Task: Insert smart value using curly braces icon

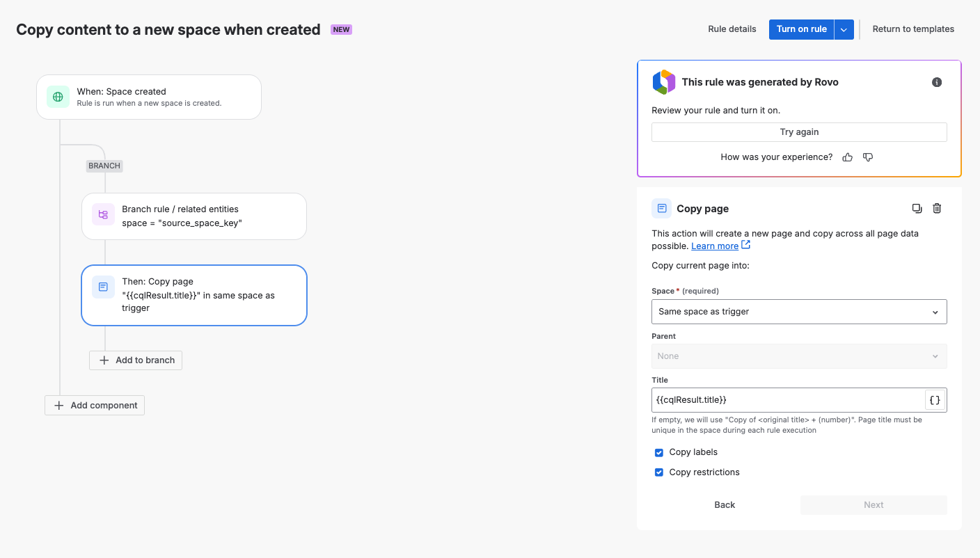Action: coord(935,400)
